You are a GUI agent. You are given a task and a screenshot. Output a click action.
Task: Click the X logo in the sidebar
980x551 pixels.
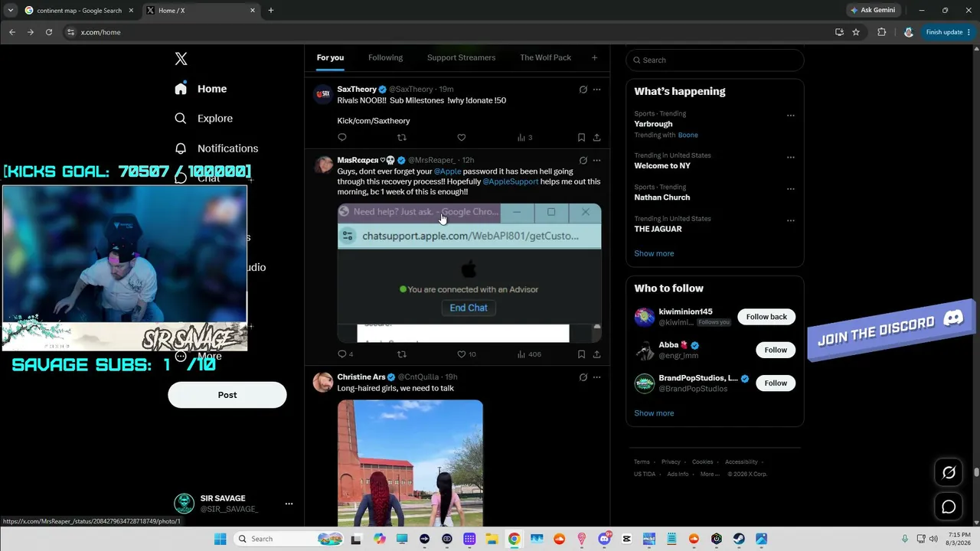(x=181, y=59)
